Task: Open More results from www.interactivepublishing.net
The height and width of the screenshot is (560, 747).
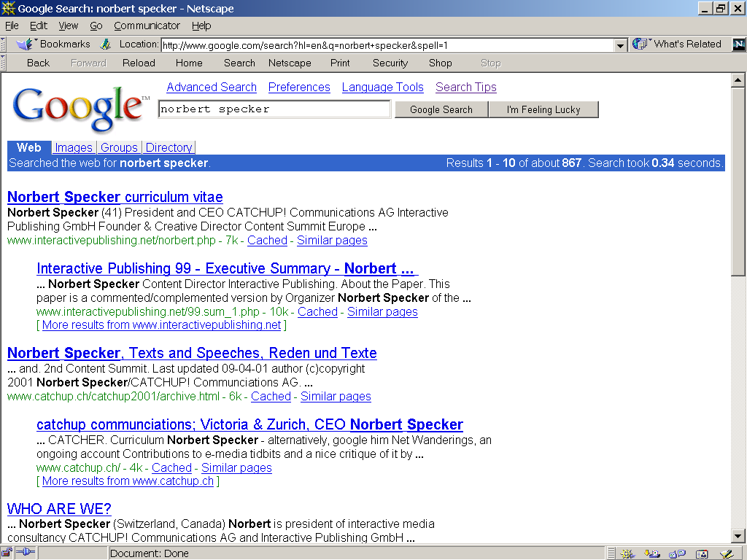Action: click(161, 324)
